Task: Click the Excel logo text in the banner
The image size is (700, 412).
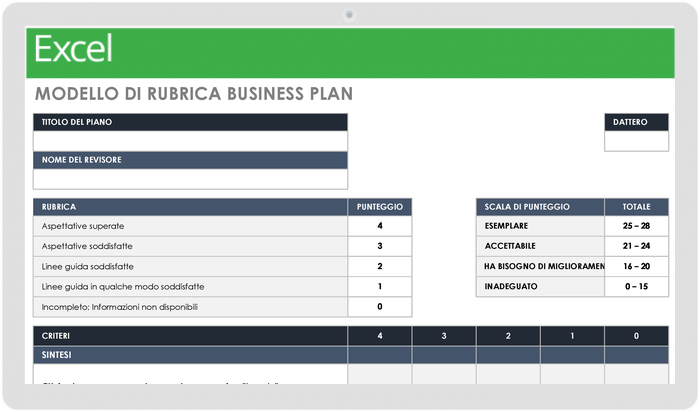Action: [x=73, y=49]
